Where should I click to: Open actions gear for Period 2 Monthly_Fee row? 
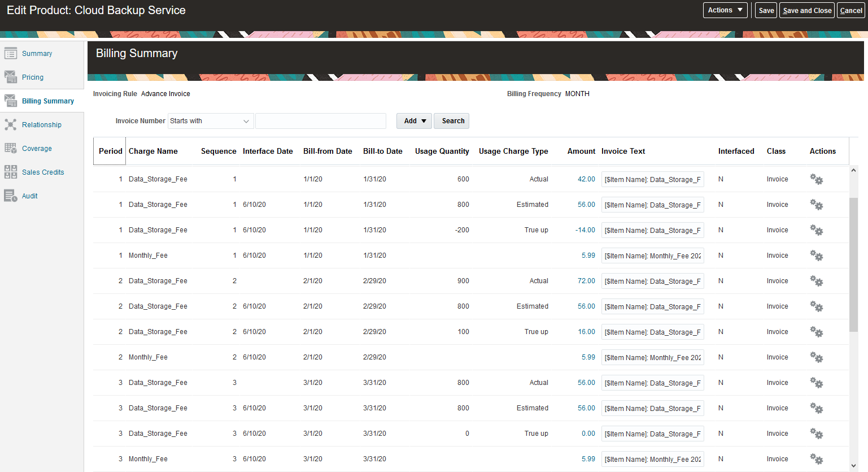817,357
